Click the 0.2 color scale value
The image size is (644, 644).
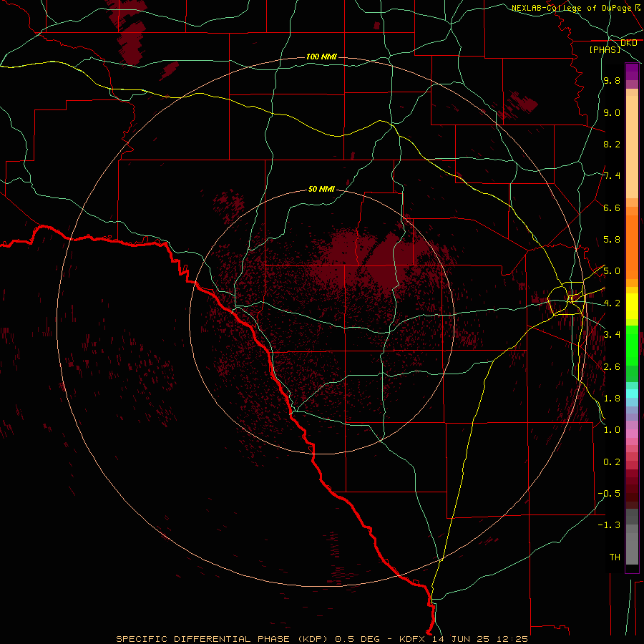(x=612, y=462)
